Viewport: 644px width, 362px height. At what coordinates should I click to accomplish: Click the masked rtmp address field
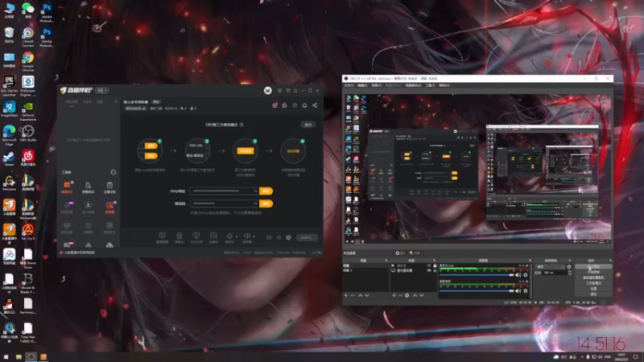[x=225, y=191]
